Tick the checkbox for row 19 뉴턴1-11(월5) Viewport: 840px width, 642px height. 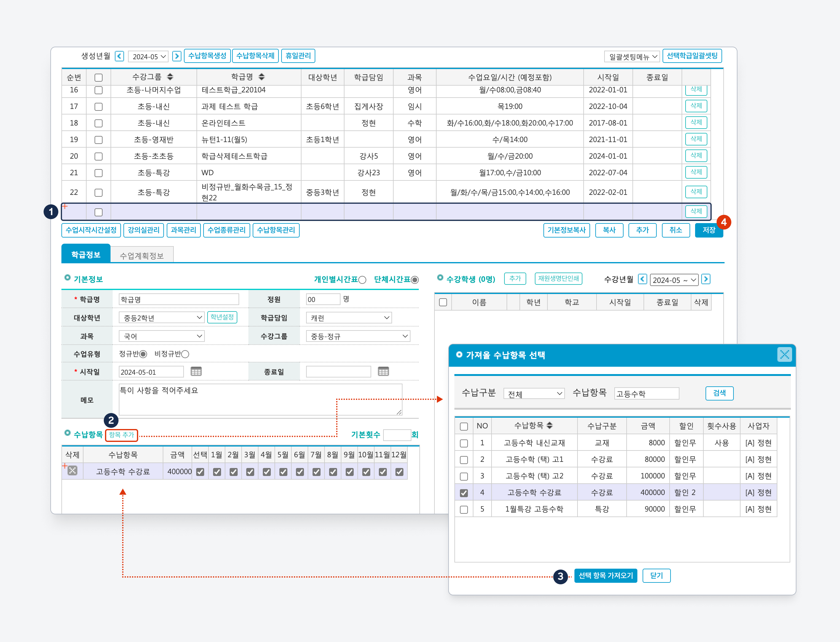[x=98, y=140]
